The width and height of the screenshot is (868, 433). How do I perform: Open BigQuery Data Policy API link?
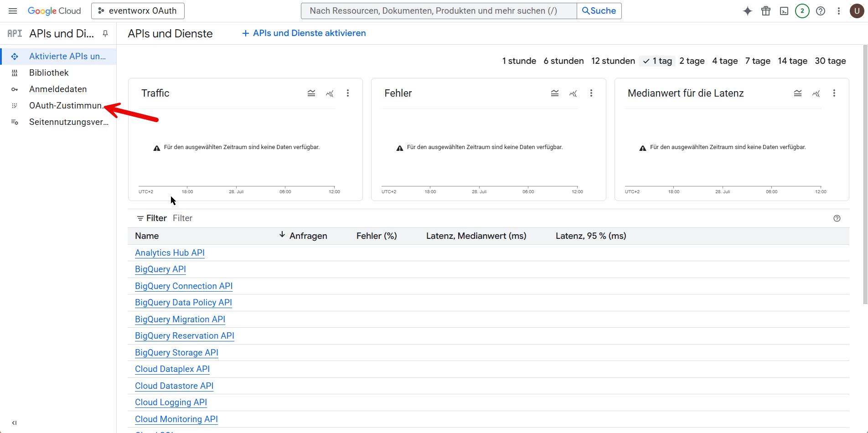(x=183, y=303)
